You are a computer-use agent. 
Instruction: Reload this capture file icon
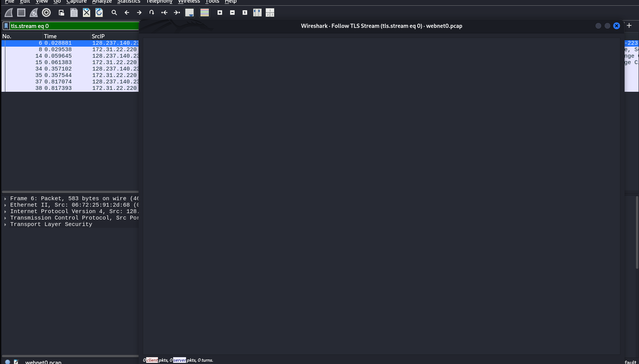99,13
